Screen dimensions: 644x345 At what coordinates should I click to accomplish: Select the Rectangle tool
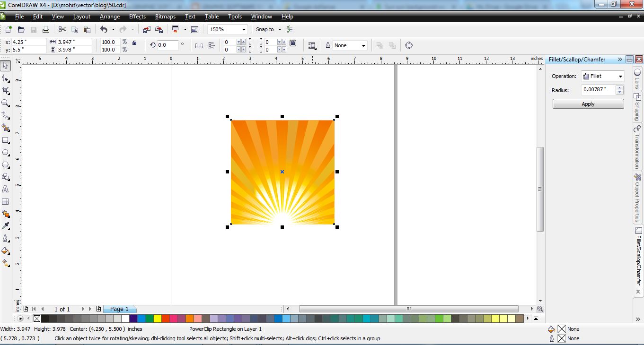[6, 140]
